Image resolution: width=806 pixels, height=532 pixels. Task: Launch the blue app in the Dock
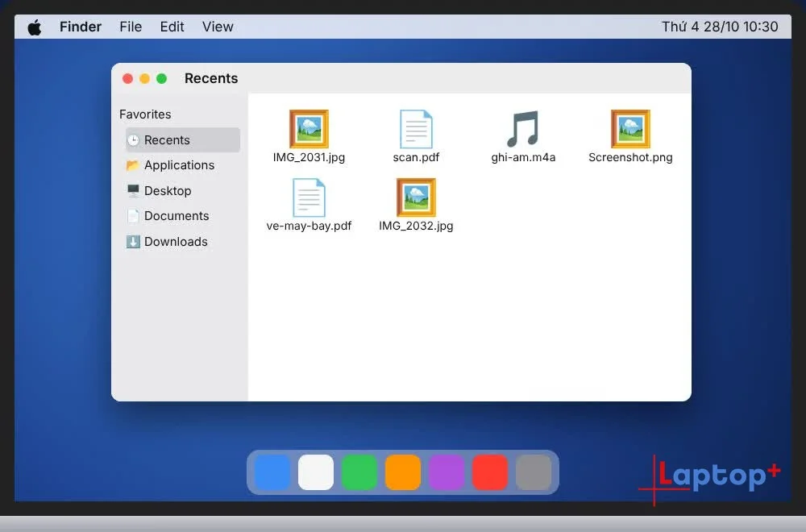click(x=272, y=472)
